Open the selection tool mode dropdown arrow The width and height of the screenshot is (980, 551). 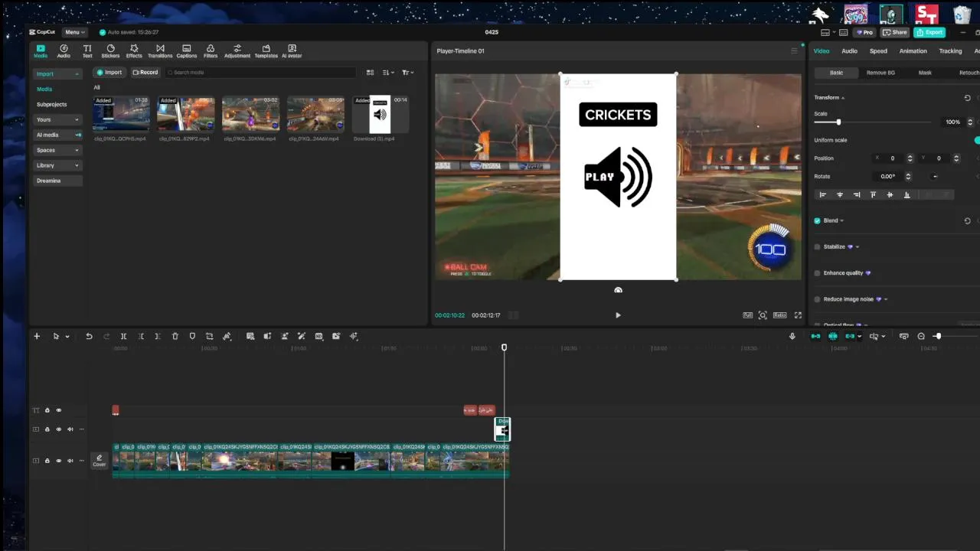point(67,337)
